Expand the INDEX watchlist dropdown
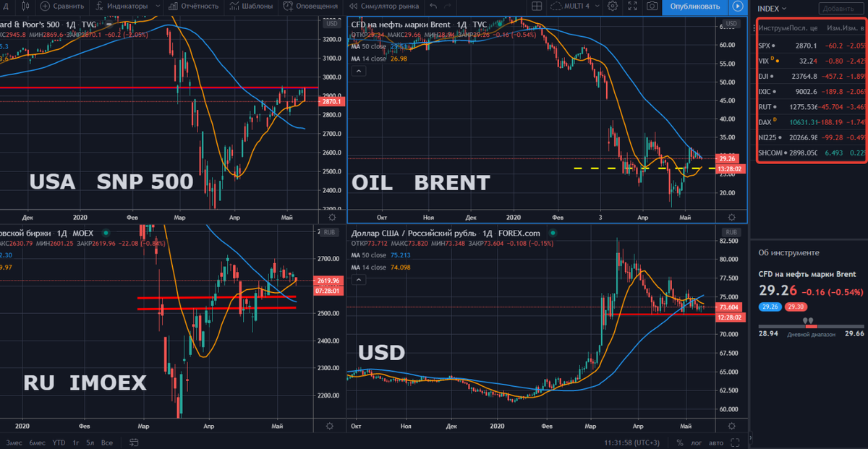This screenshot has width=868, height=449. [773, 9]
